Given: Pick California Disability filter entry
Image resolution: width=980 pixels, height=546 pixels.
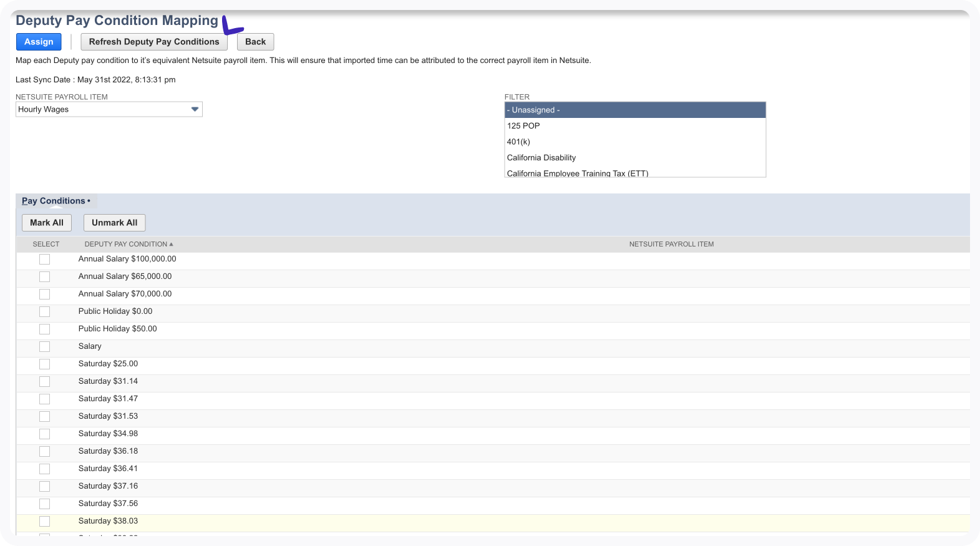Looking at the screenshot, I should coord(635,158).
